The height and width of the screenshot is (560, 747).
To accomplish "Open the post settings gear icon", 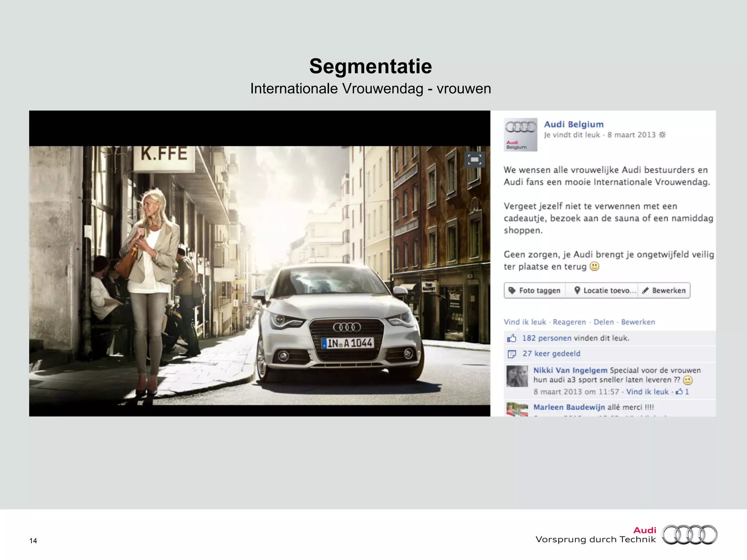I will [x=662, y=135].
